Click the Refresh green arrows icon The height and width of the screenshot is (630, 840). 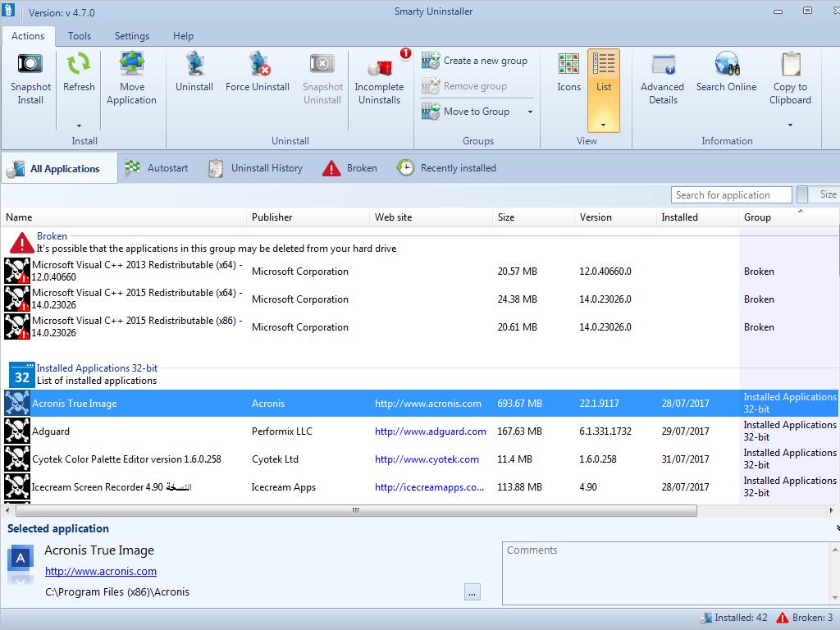79,64
